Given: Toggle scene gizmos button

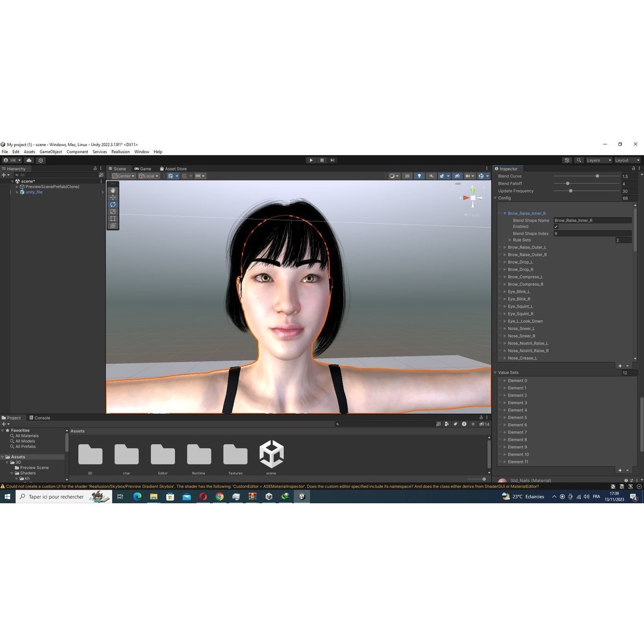Looking at the screenshot, I should 481,176.
